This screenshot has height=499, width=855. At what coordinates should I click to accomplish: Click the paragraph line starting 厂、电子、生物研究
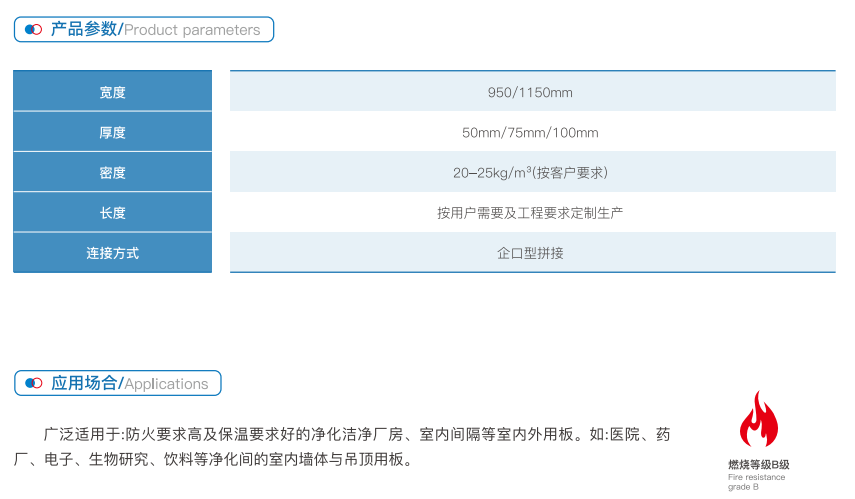[213, 459]
